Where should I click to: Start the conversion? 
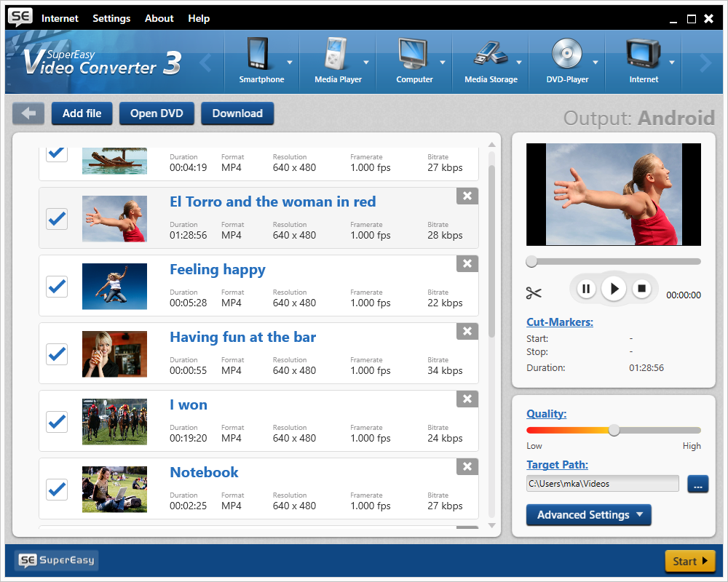point(690,561)
